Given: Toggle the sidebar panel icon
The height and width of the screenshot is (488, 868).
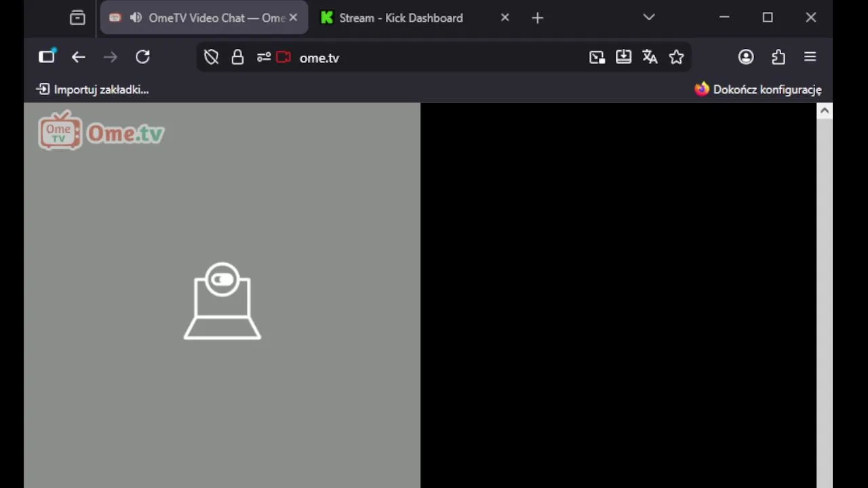Looking at the screenshot, I should [x=47, y=57].
